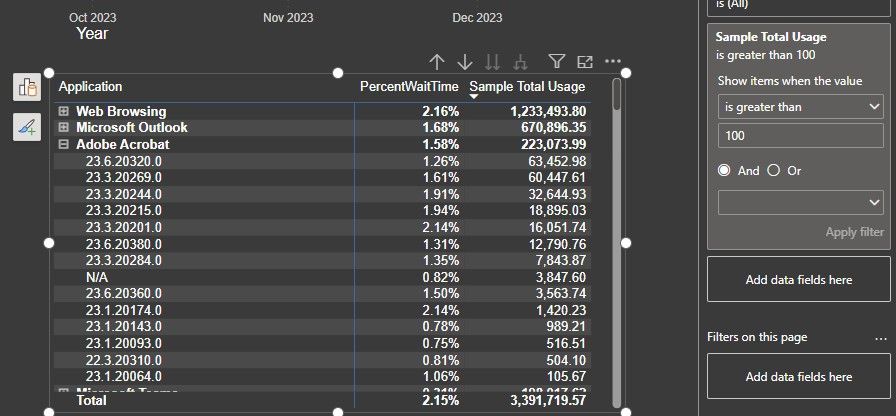Select version row 23.1.20174.0
The height and width of the screenshot is (416, 896).
pyautogui.click(x=322, y=310)
